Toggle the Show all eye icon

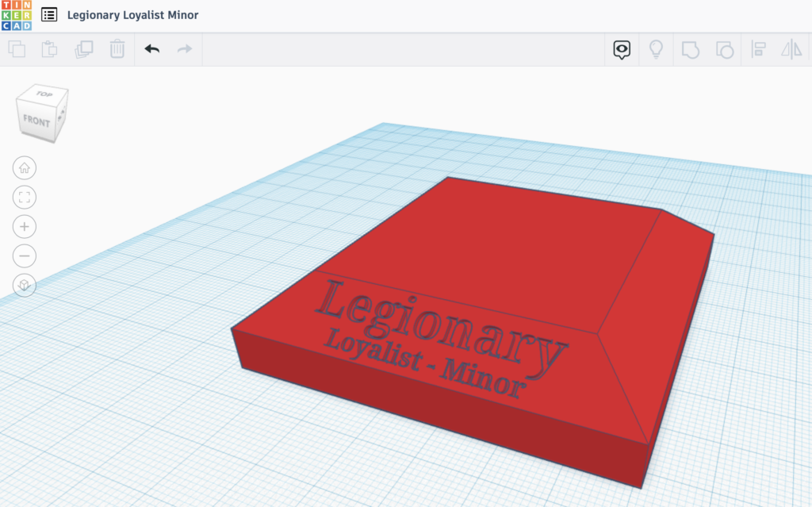[x=622, y=50]
